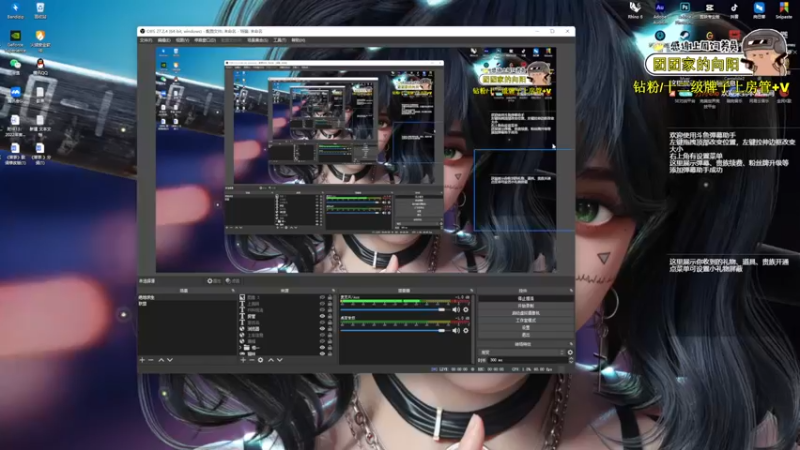This screenshot has height=450, width=800.
Task: Open source properties via the sources gear icon
Action: point(260,360)
